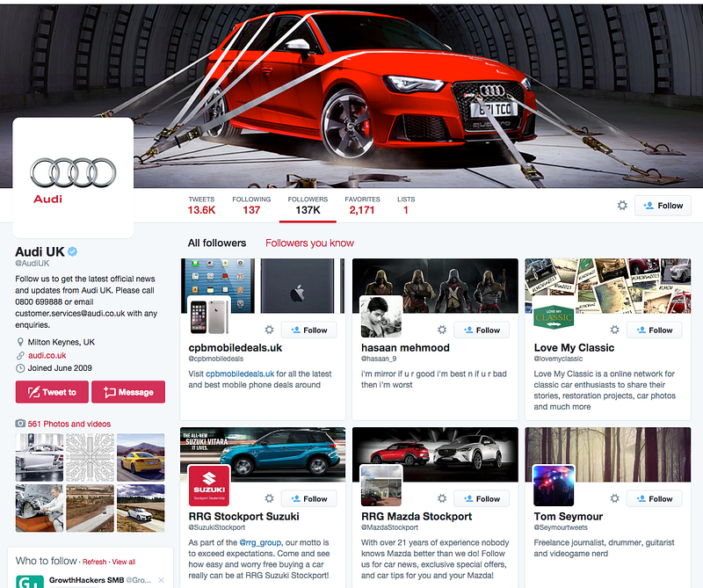Screen dimensions: 703x588
Task: Open gear options for RRG Stockport Suzuki
Action: (269, 498)
